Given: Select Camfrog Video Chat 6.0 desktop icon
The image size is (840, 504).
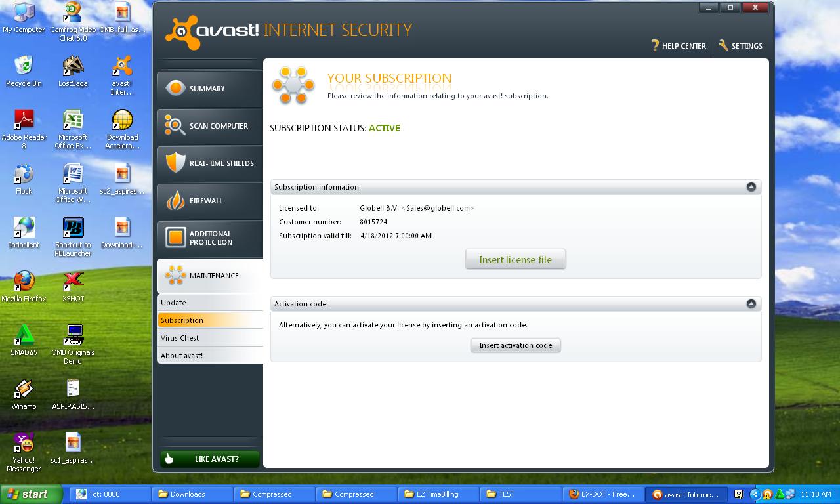Looking at the screenshot, I should 73,21.
